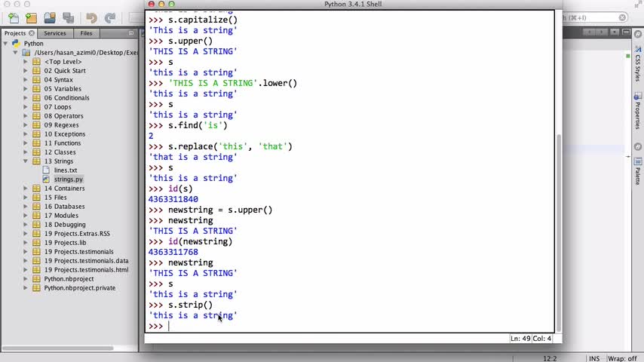Click the green close button of Python Shell

pos(172,4)
